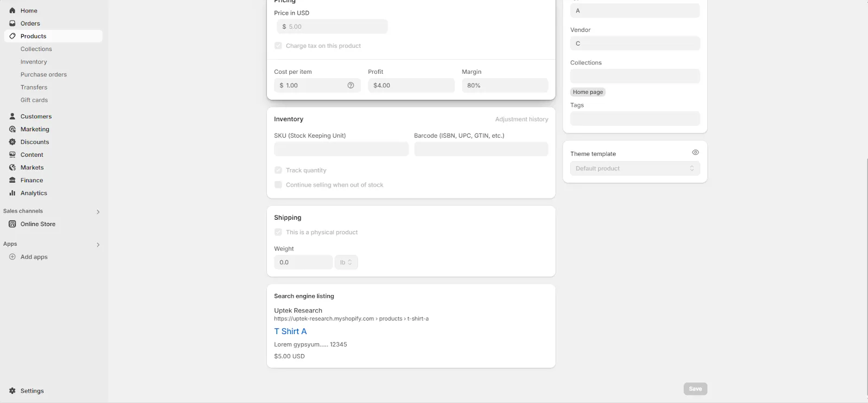Click the Vendor field containing C
This screenshot has width=868, height=403.
[635, 43]
